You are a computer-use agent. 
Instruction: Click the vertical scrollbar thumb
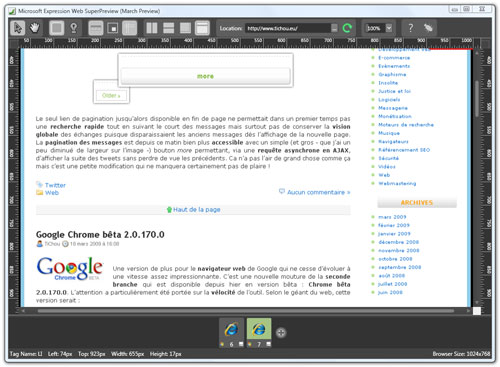click(477, 99)
